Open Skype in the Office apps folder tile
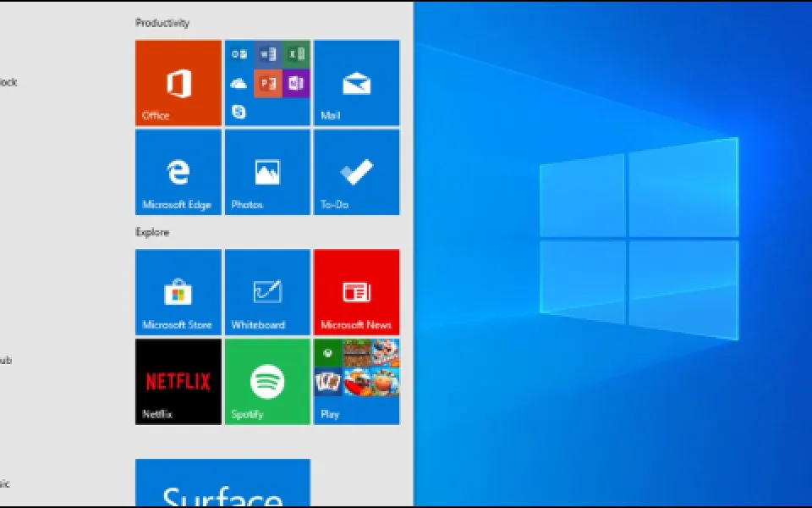The width and height of the screenshot is (812, 508). [239, 112]
